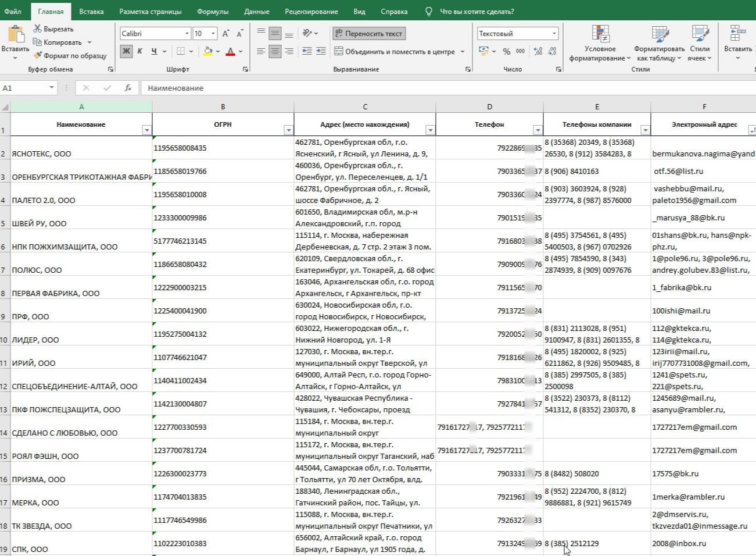Toggle Underline (Ч) formatting
The width and height of the screenshot is (756, 556).
coord(154,51)
